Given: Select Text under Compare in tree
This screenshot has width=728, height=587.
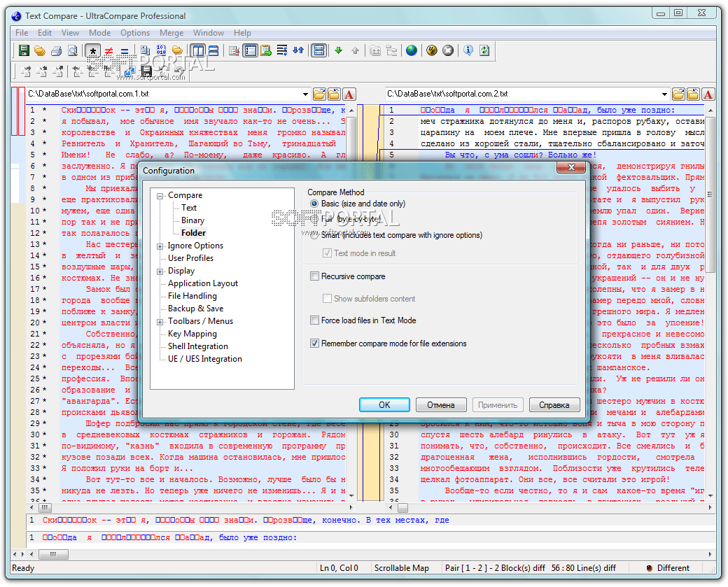Looking at the screenshot, I should [x=188, y=208].
